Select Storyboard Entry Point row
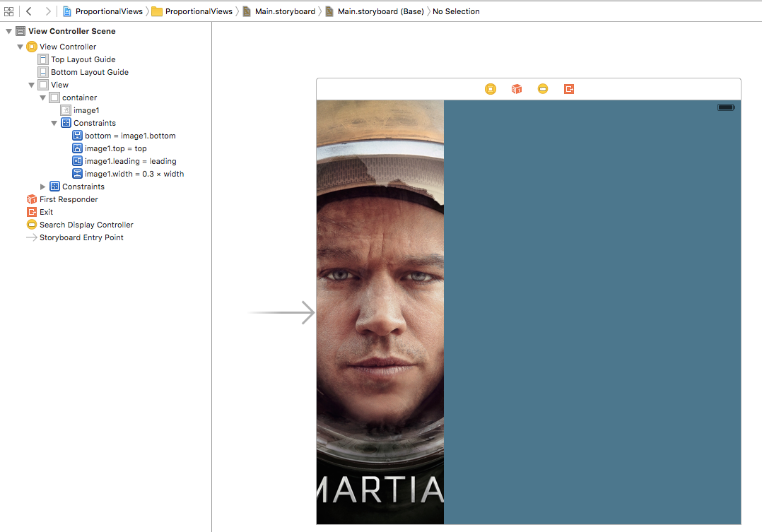Screen dimensions: 762x532 click(106, 237)
